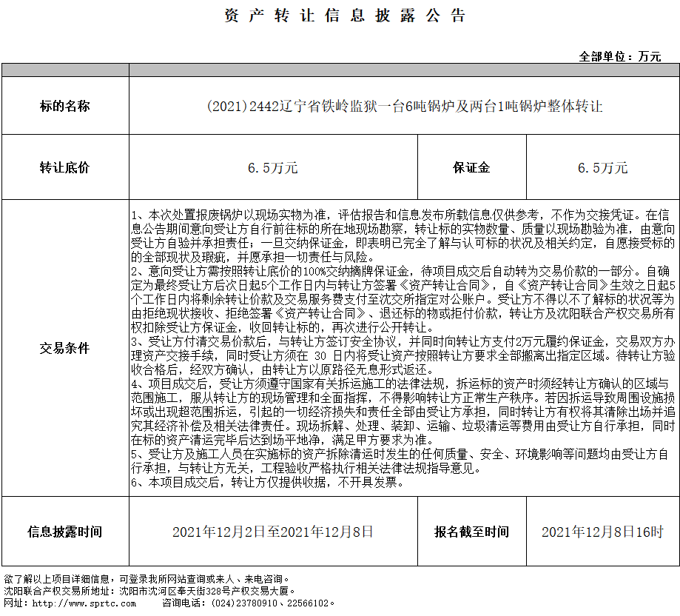
Task: Click the 报名截至时间 label cell
Action: pyautogui.click(x=471, y=532)
